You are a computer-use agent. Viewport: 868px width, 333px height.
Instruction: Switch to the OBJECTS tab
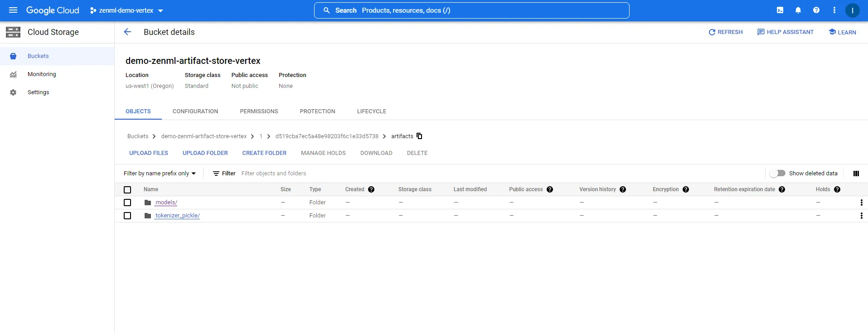(x=138, y=111)
